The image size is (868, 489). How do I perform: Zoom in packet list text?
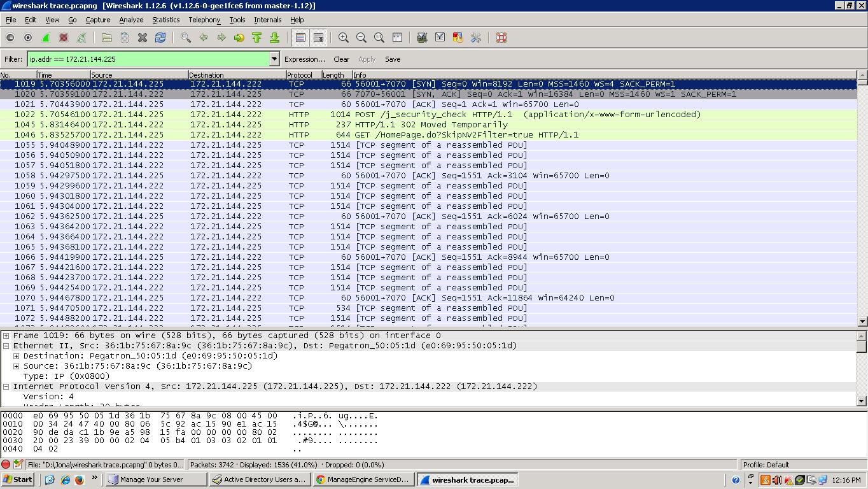pyautogui.click(x=344, y=38)
